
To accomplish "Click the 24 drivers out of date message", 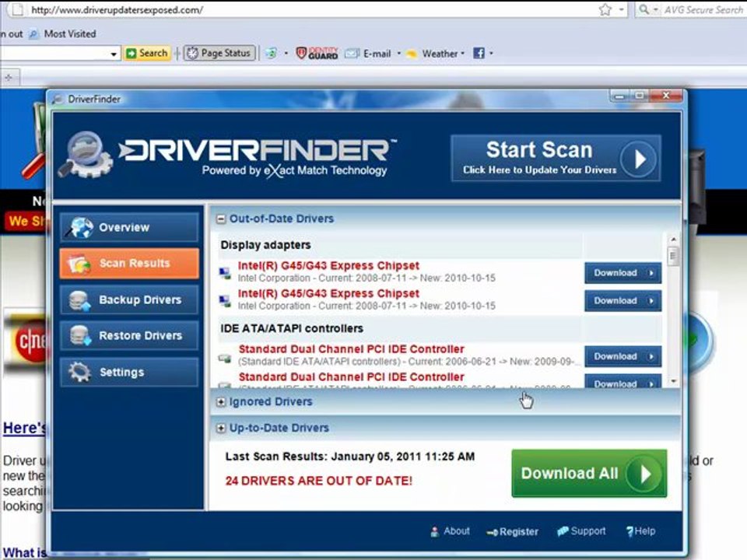I will click(x=319, y=481).
